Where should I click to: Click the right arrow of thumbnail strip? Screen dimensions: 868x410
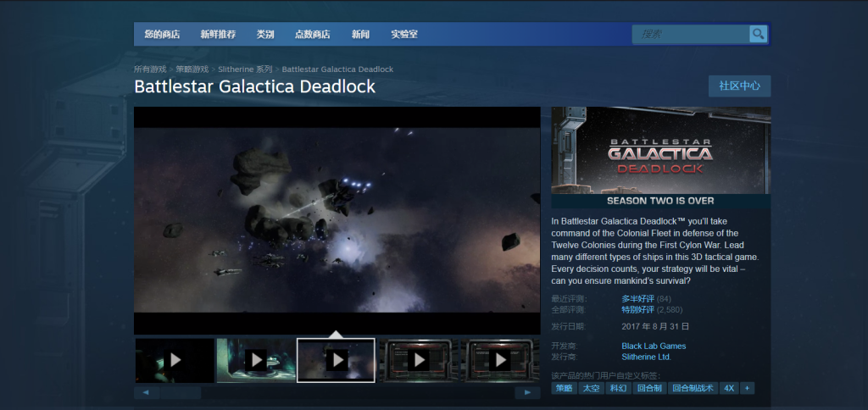527,393
